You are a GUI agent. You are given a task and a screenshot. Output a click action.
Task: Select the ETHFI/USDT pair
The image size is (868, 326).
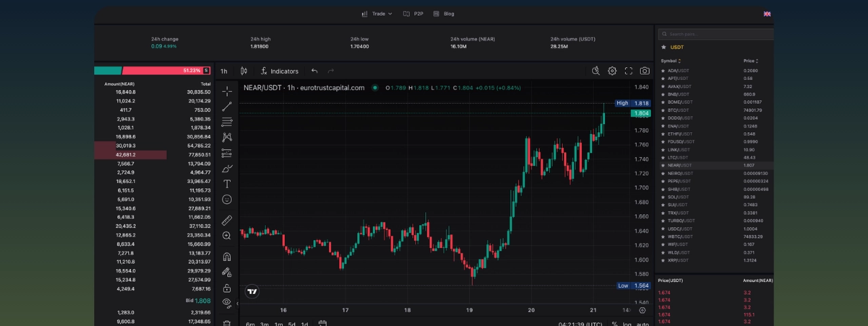pyautogui.click(x=715, y=134)
